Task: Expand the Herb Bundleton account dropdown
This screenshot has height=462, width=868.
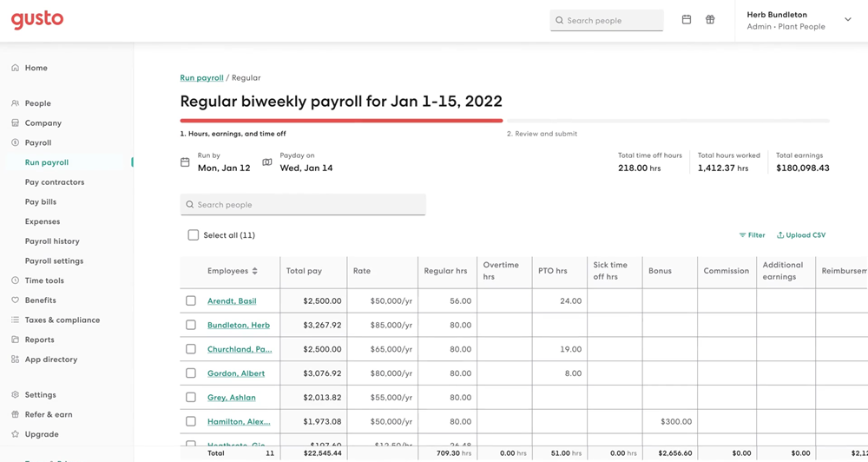Action: (847, 20)
